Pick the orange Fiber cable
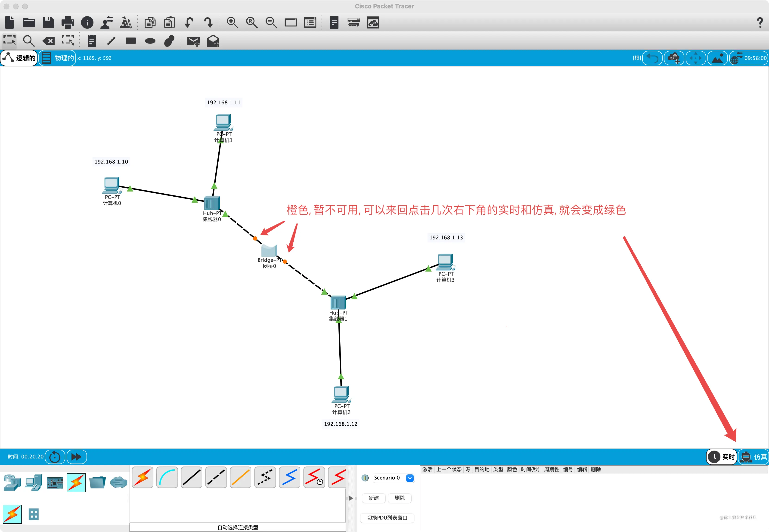Viewport: 769px width, 532px height. (241, 477)
